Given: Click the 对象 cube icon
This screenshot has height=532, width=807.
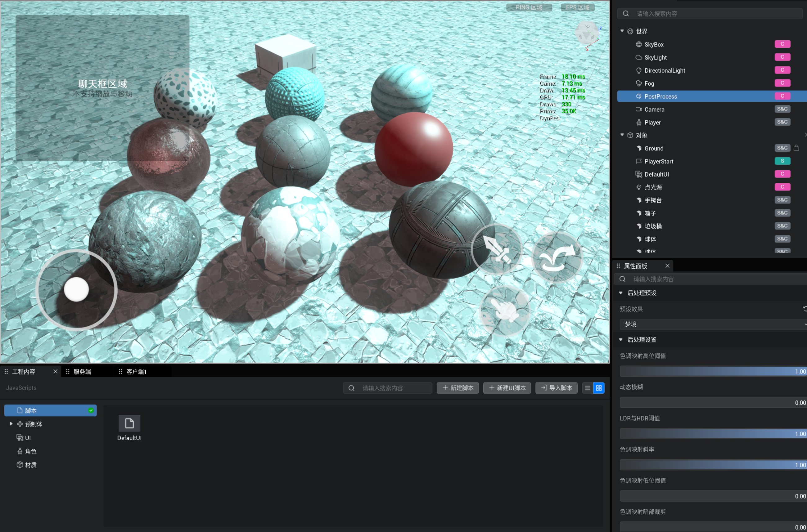Looking at the screenshot, I should coord(630,135).
